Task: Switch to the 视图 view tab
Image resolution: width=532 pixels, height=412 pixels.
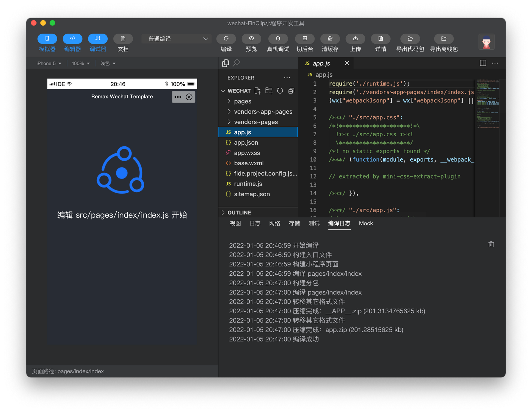Action: (235, 223)
